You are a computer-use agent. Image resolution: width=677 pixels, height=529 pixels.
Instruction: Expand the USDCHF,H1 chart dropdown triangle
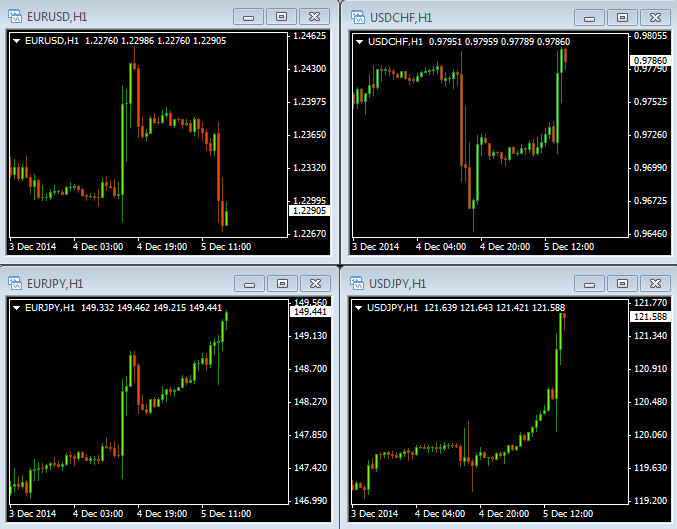(x=359, y=42)
